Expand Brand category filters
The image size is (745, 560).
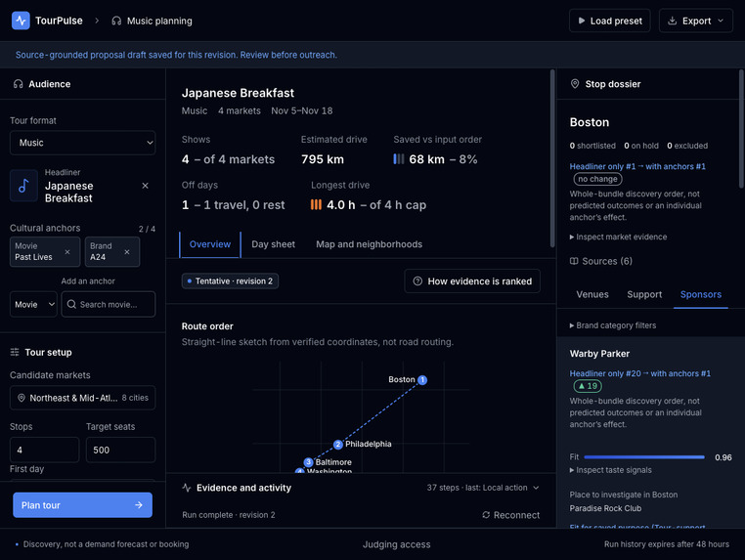click(613, 325)
